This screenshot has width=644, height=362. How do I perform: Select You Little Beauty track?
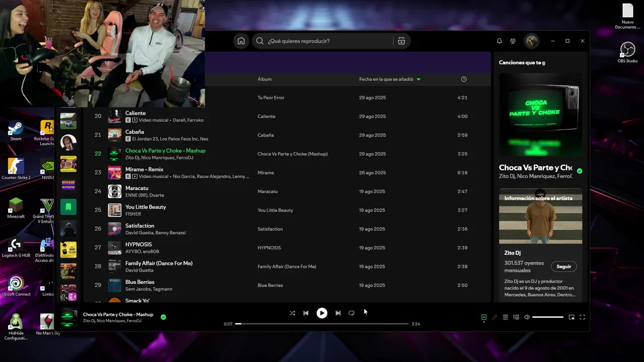[145, 207]
